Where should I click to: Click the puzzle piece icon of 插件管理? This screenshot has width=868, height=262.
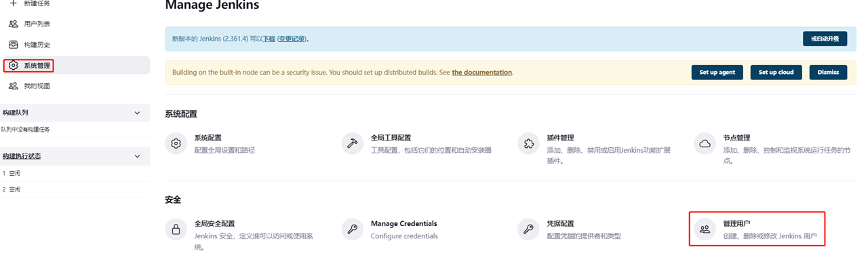(x=528, y=143)
